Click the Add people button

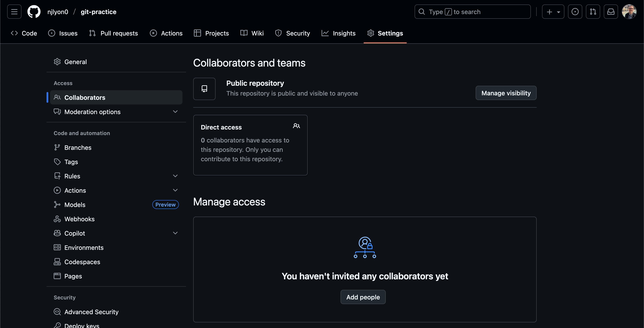pyautogui.click(x=363, y=297)
